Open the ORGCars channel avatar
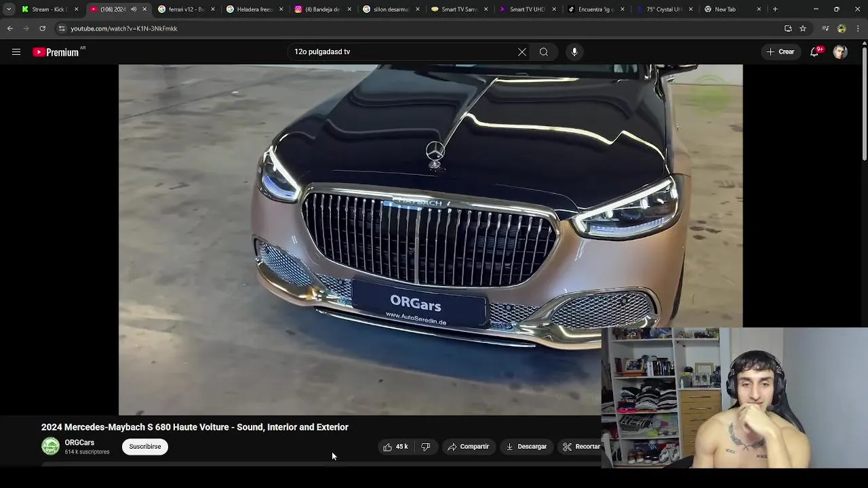Screen dimensions: 868x488 coord(50,446)
